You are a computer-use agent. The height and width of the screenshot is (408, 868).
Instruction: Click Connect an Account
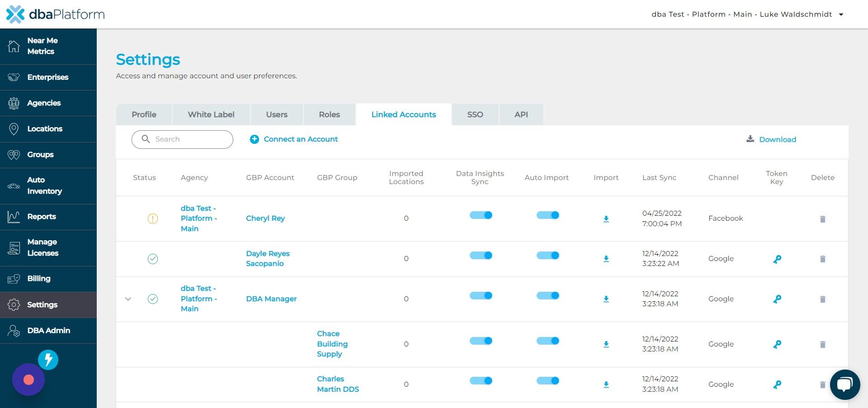click(x=294, y=139)
